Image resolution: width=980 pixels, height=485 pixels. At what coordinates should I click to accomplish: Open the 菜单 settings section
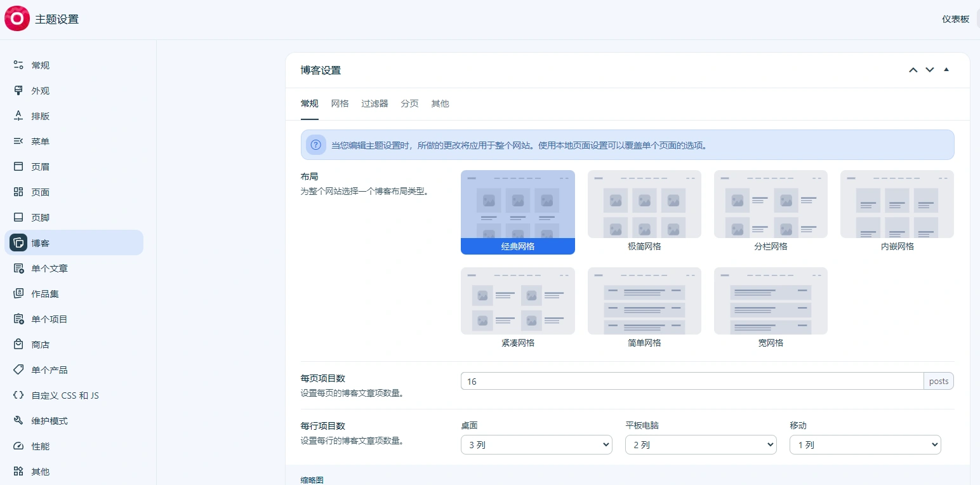[x=39, y=141]
